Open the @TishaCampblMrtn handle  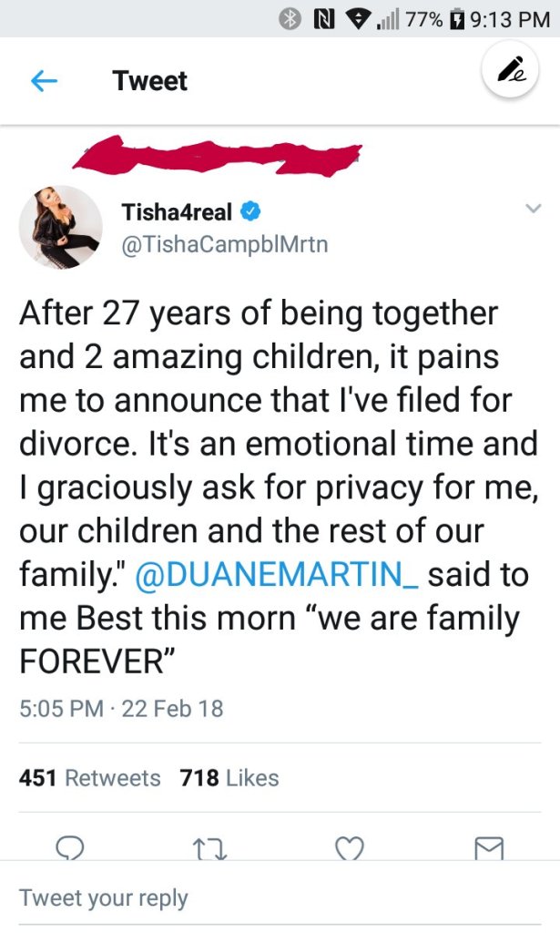click(224, 243)
